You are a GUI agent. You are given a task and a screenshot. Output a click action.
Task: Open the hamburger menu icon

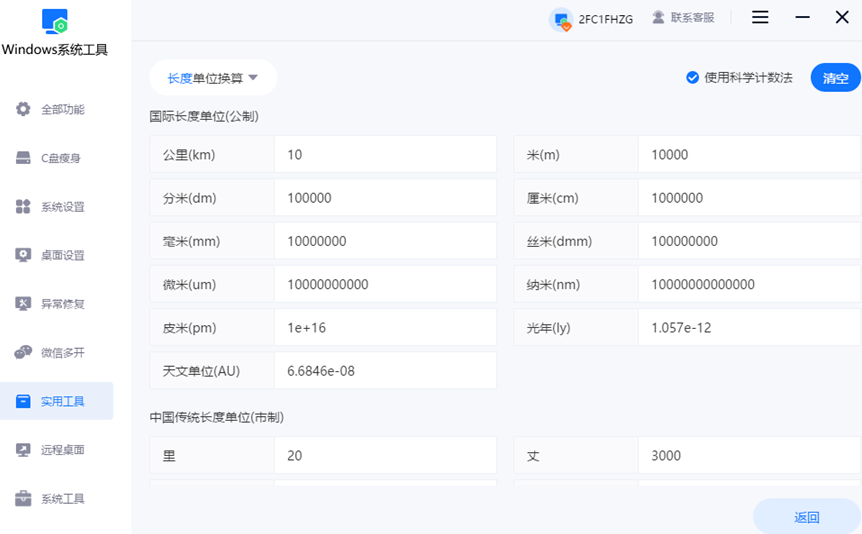point(760,18)
